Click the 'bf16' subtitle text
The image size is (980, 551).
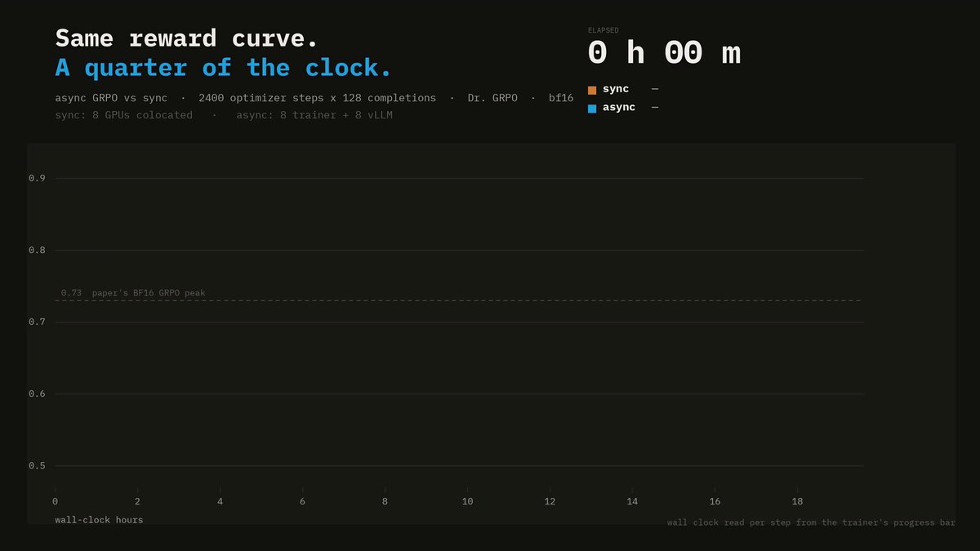tap(561, 98)
